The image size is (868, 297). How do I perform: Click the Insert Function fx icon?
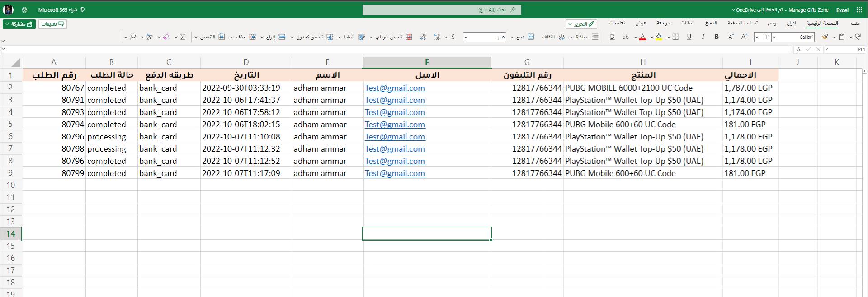click(x=799, y=49)
